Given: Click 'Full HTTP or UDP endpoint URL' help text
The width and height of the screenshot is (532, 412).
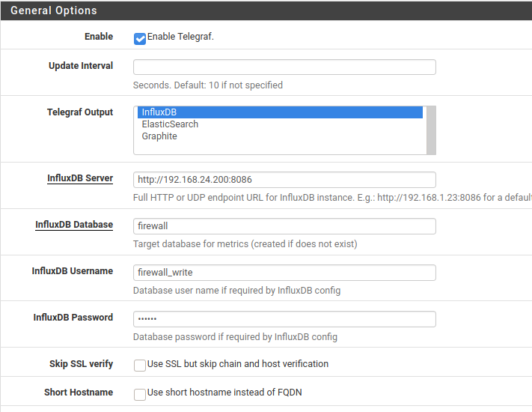Looking at the screenshot, I should 332,198.
